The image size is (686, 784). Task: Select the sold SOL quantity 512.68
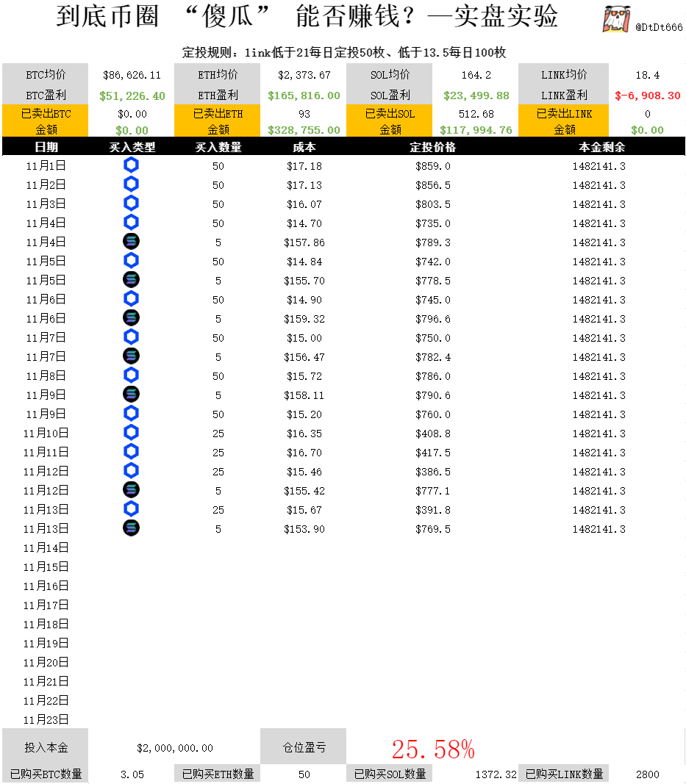point(476,114)
